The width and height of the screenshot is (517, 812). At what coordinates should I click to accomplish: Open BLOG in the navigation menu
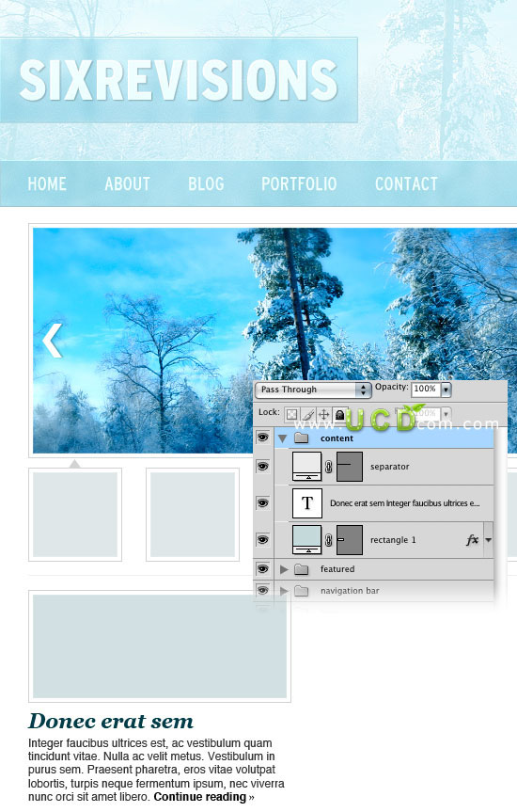point(206,183)
